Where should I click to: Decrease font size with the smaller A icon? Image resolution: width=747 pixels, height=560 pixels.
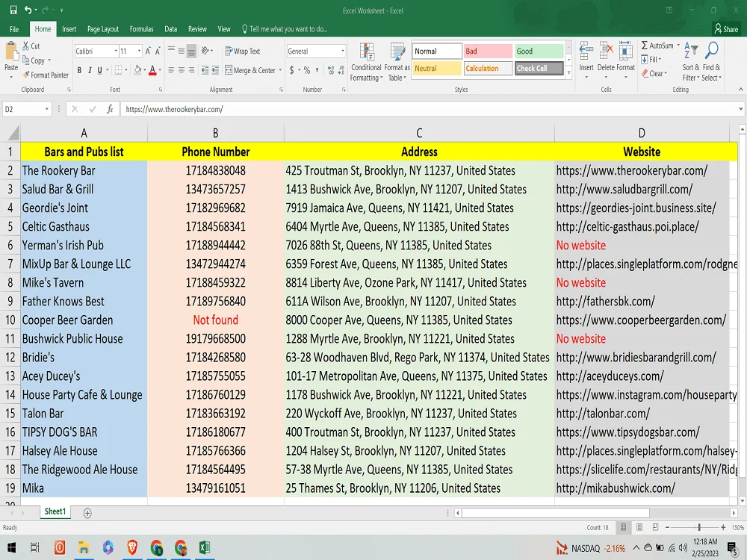click(x=158, y=51)
